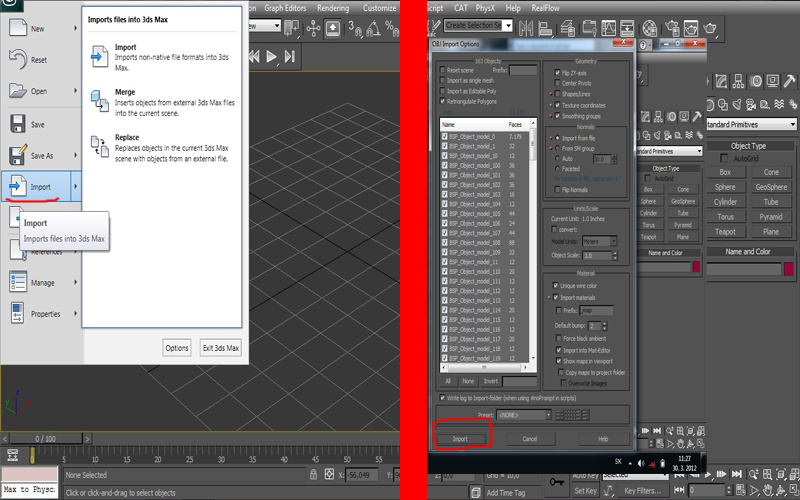Open the Customize menu
Image resolution: width=800 pixels, height=500 pixels.
coord(380,8)
